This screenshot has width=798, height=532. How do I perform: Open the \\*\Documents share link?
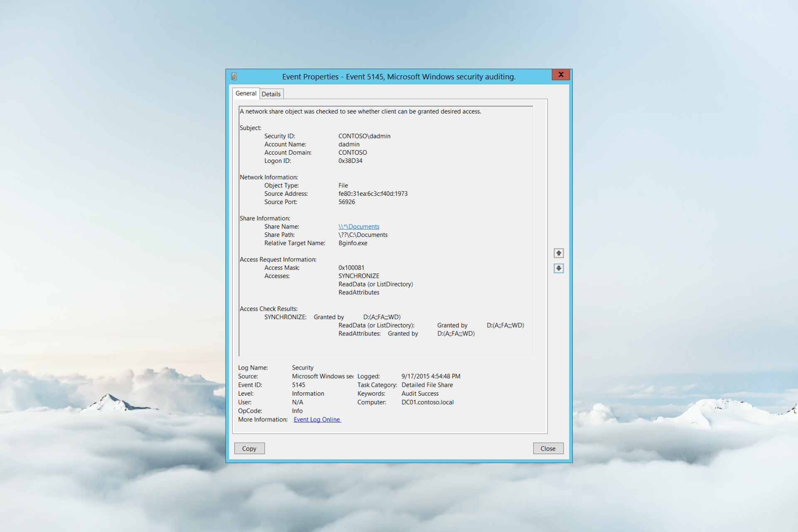359,227
